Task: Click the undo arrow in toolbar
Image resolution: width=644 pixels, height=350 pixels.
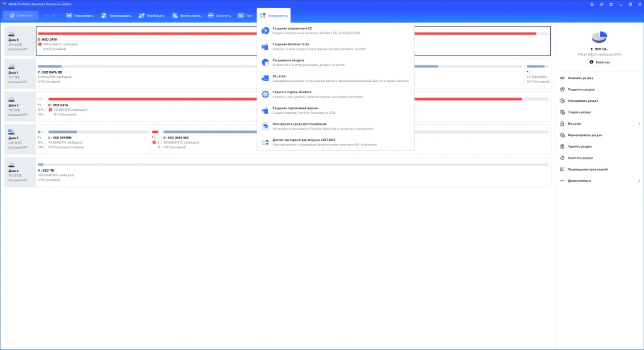Action: click(47, 16)
